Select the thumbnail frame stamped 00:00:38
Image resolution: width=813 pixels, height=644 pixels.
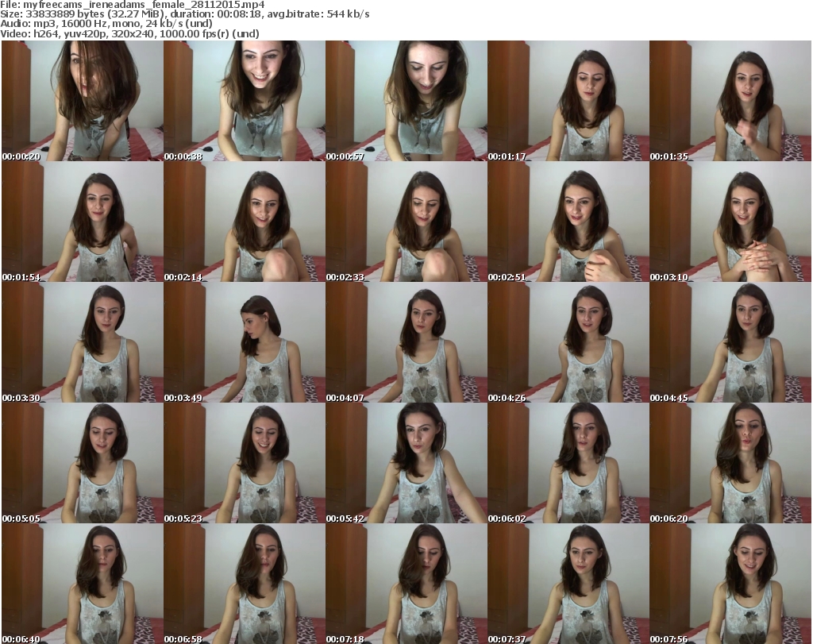point(245,101)
